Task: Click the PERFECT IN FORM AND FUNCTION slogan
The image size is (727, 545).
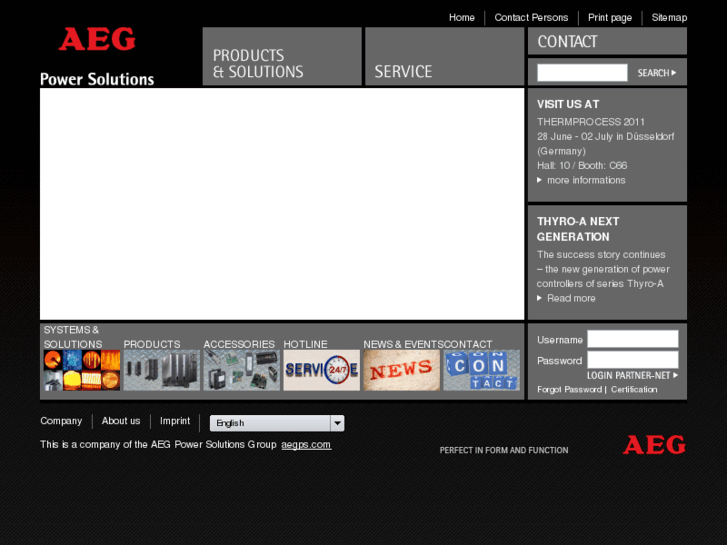Action: pos(504,450)
